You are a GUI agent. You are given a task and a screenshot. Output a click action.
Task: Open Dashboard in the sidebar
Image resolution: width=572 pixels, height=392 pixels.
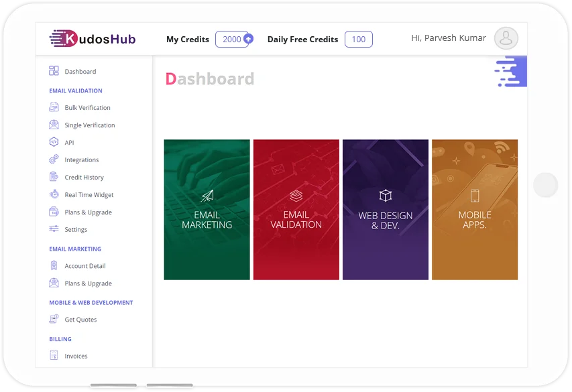click(80, 72)
